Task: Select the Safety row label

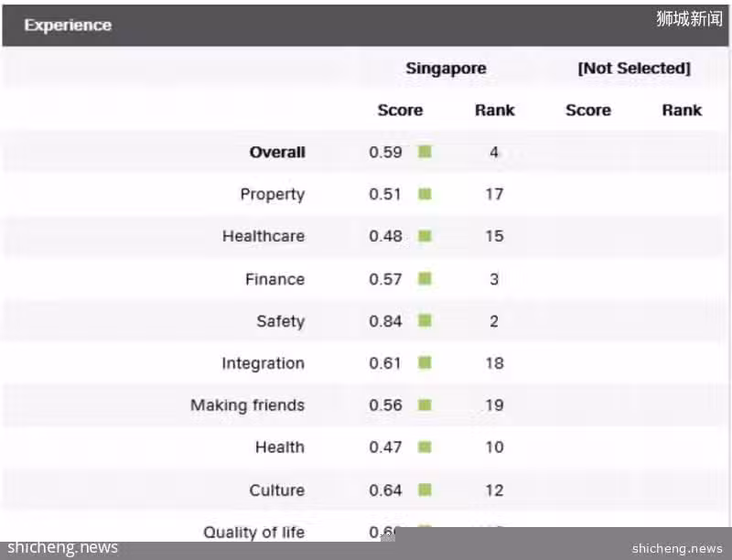Action: coord(281,321)
